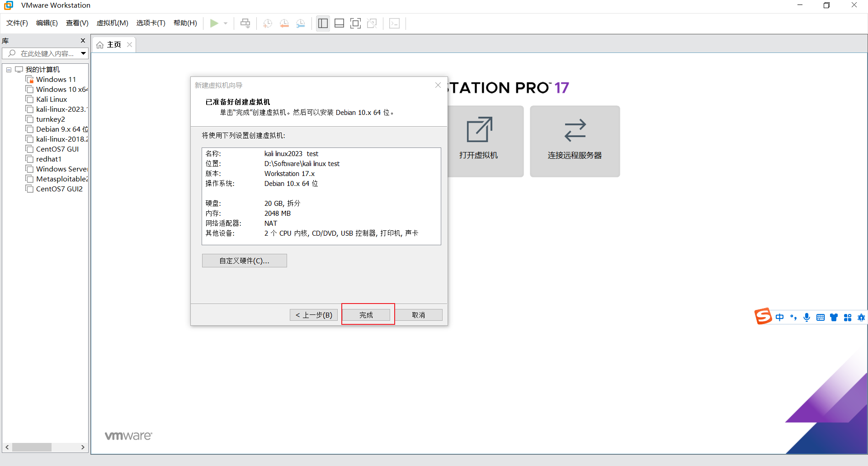Viewport: 868px width, 466px height.
Task: Click the Sogou input method S logo
Action: 763,316
